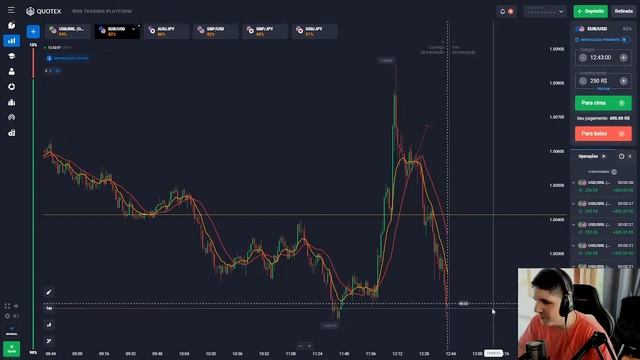Open the hamburger menu

click(x=11, y=10)
